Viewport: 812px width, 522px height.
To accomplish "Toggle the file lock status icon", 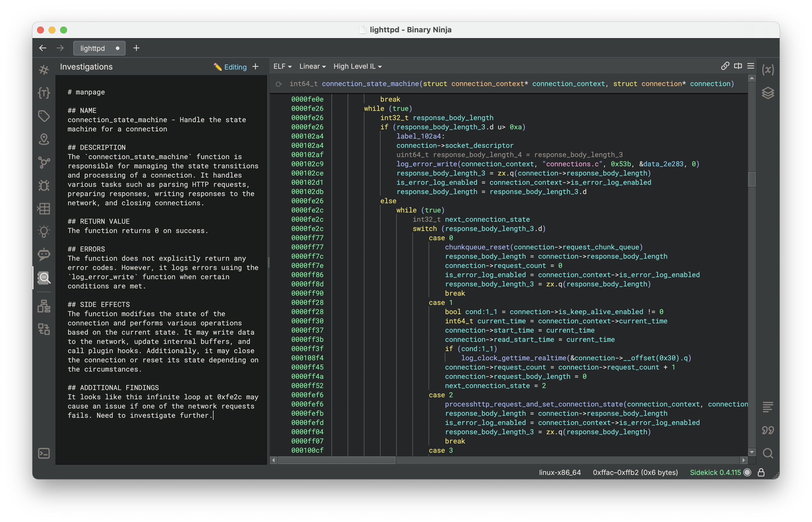I will coord(761,473).
